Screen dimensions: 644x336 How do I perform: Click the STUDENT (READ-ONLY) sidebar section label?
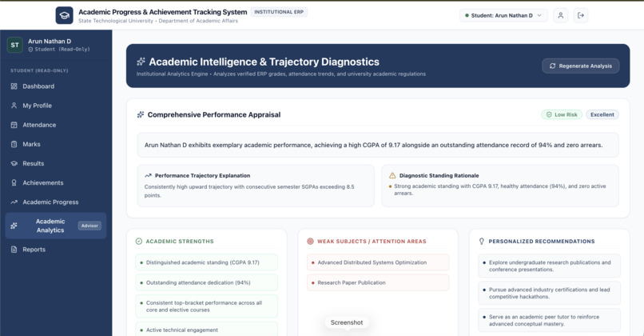(39, 70)
